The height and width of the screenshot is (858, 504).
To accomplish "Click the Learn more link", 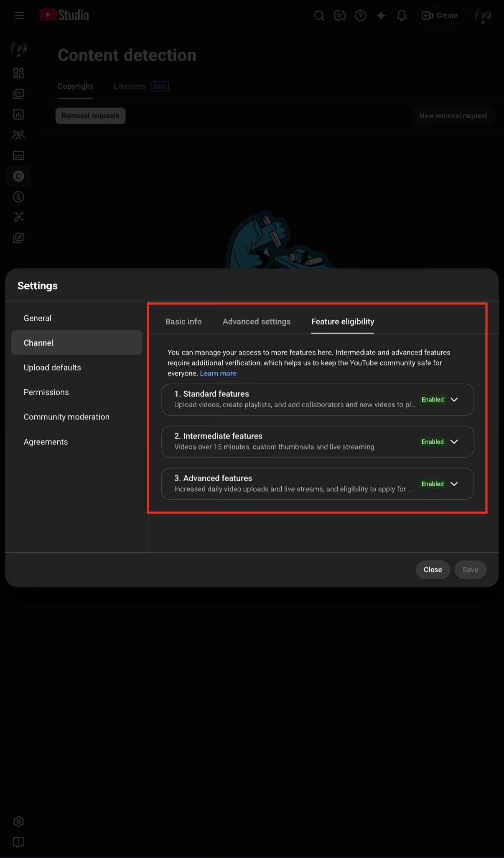I will (x=218, y=373).
